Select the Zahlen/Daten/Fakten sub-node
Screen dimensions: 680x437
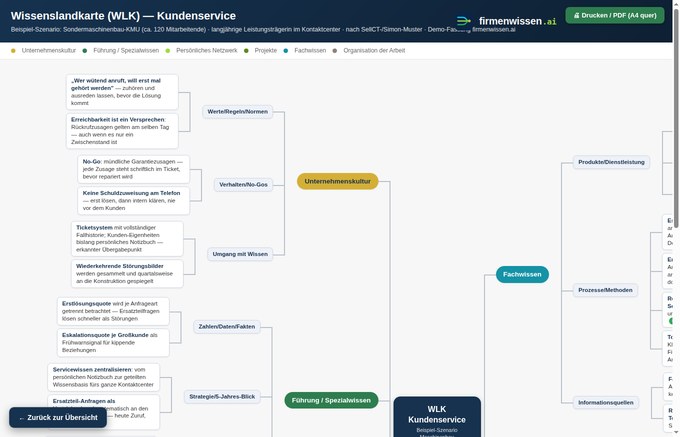click(x=227, y=326)
